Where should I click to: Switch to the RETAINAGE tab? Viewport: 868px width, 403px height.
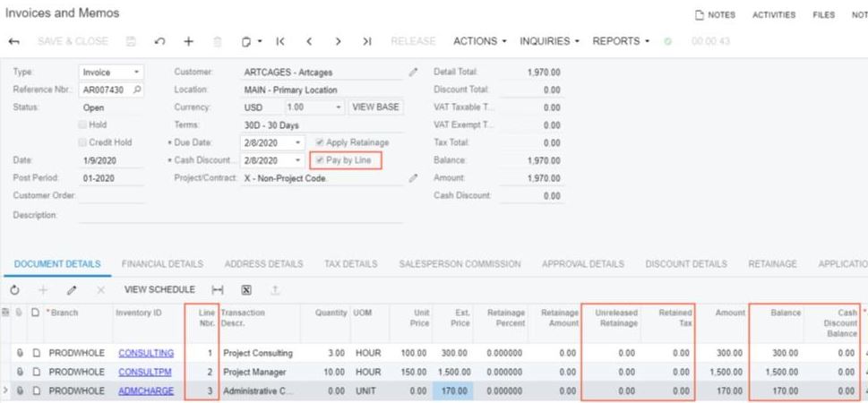point(773,264)
